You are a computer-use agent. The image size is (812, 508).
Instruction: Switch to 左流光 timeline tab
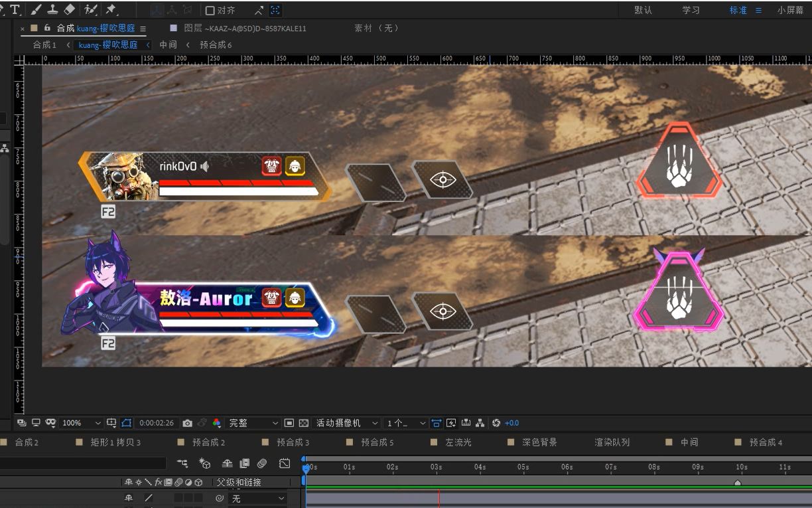coord(458,442)
